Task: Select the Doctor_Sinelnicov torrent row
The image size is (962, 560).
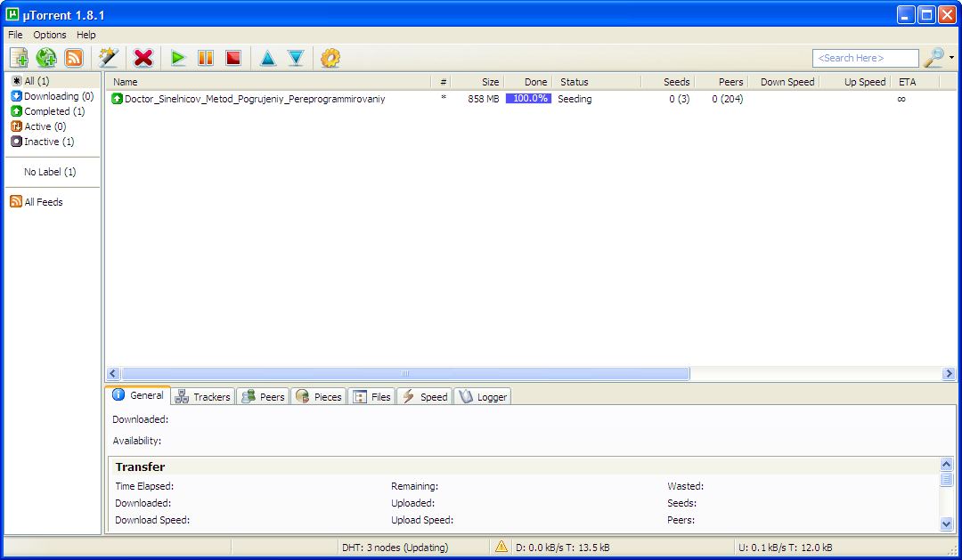Action: tap(531, 99)
